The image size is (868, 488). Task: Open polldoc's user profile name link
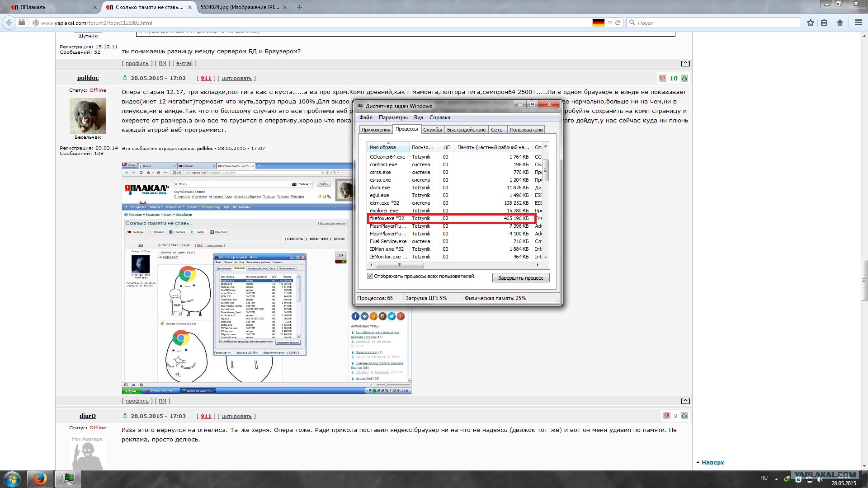[x=88, y=78]
